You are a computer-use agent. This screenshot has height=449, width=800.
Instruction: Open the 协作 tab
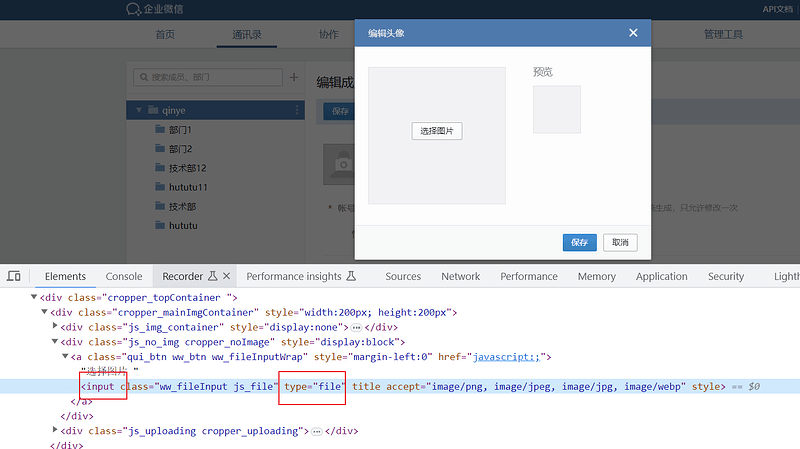point(329,34)
